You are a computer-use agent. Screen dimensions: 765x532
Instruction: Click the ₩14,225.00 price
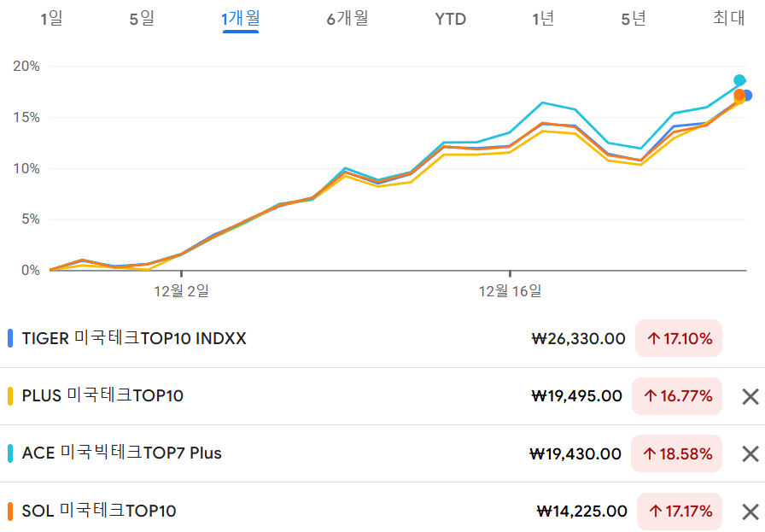click(581, 511)
